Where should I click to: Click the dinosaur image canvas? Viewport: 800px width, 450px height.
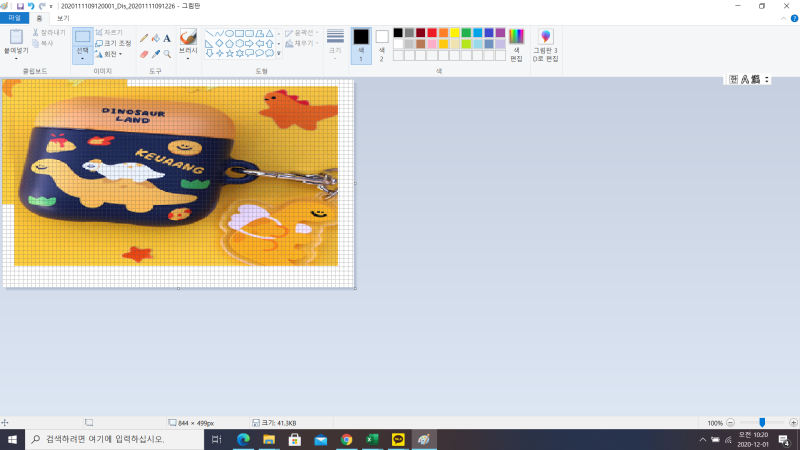pyautogui.click(x=178, y=183)
